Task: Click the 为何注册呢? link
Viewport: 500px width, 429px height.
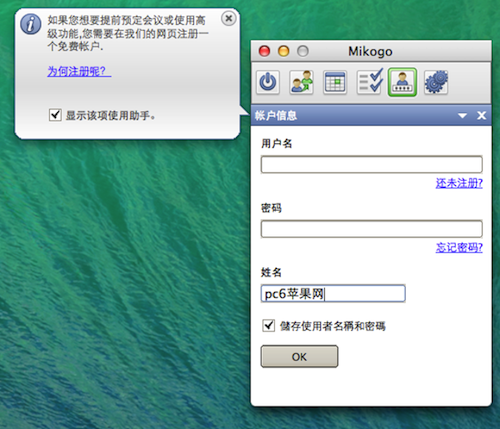Action: pos(79,71)
